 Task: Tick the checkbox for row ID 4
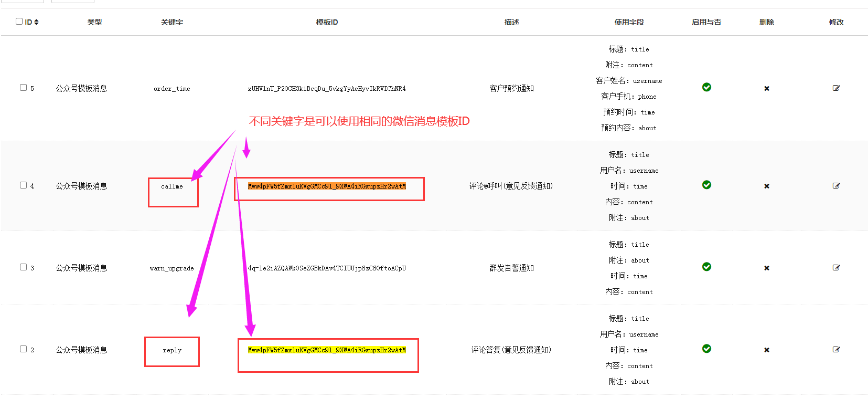[24, 185]
